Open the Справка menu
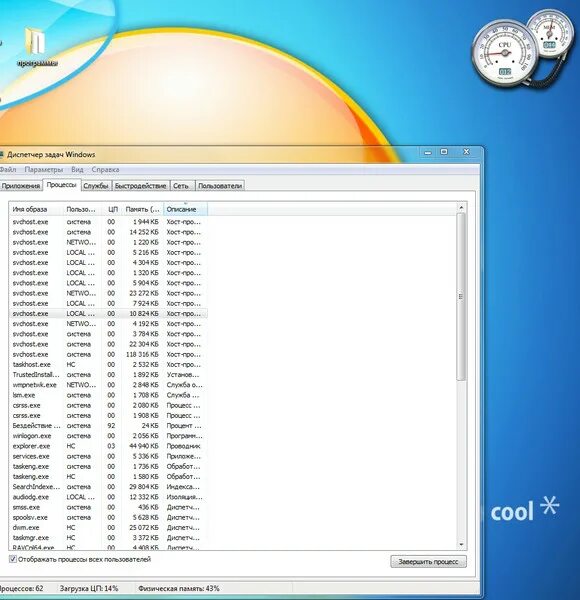This screenshot has width=580, height=600. [x=105, y=169]
